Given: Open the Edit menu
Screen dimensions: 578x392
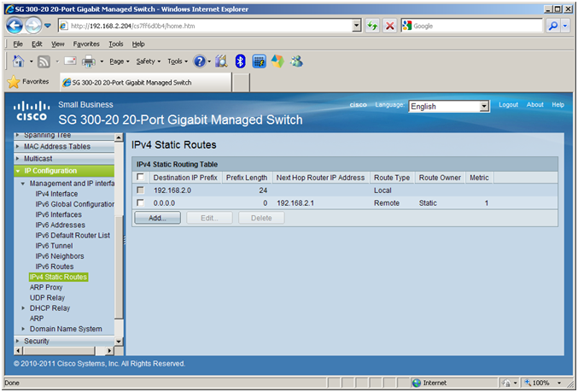Looking at the screenshot, I should coord(37,44).
